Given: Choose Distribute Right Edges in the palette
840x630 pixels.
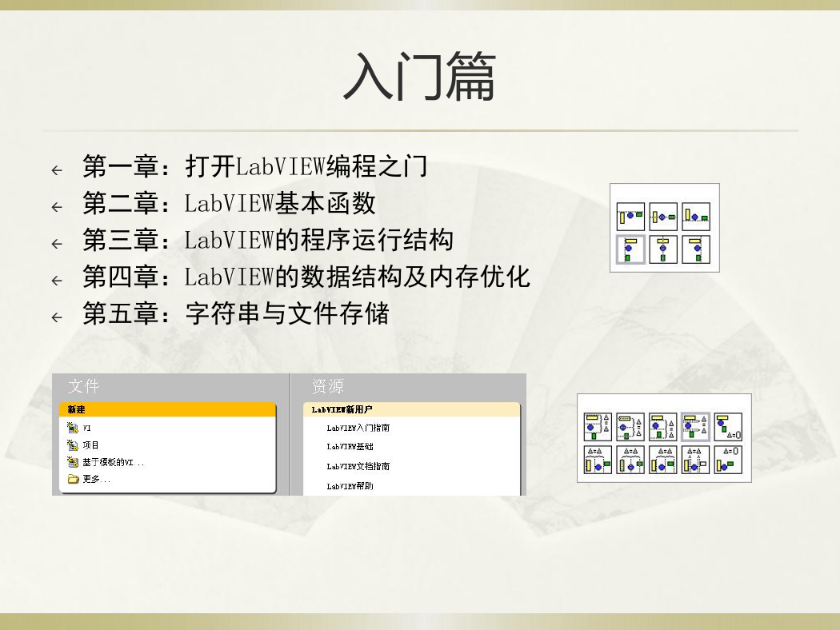Looking at the screenshot, I should click(x=663, y=460).
